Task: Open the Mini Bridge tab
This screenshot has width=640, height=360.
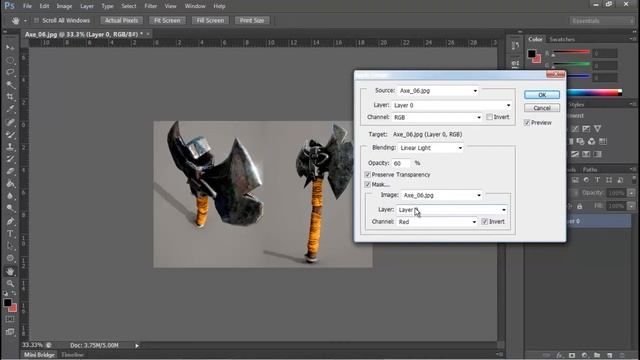Action: pos(39,355)
